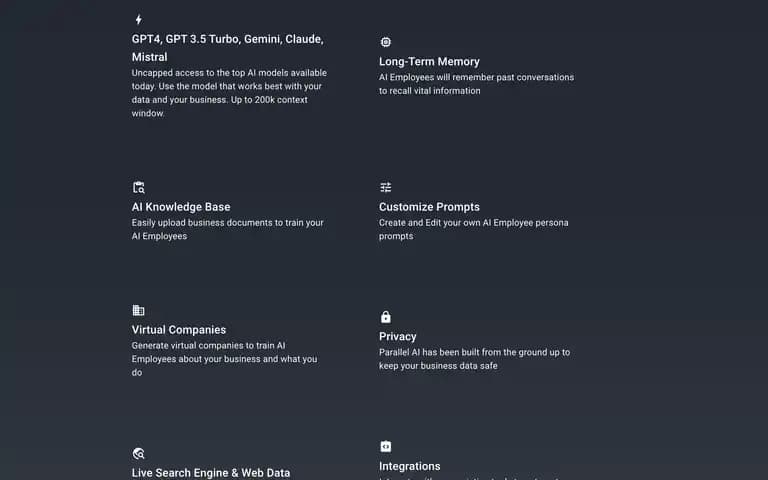The image size is (768, 480).
Task: Click the lightning bolt icon above GPT4 heading
Action: (x=139, y=20)
